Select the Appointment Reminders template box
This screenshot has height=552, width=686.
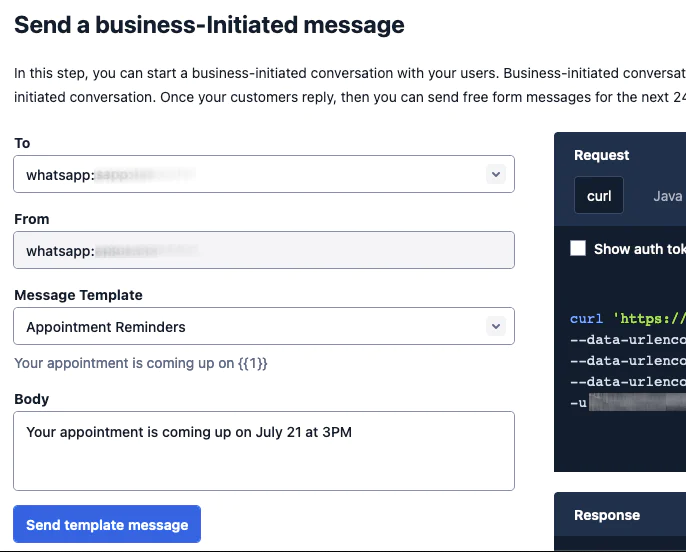point(264,326)
